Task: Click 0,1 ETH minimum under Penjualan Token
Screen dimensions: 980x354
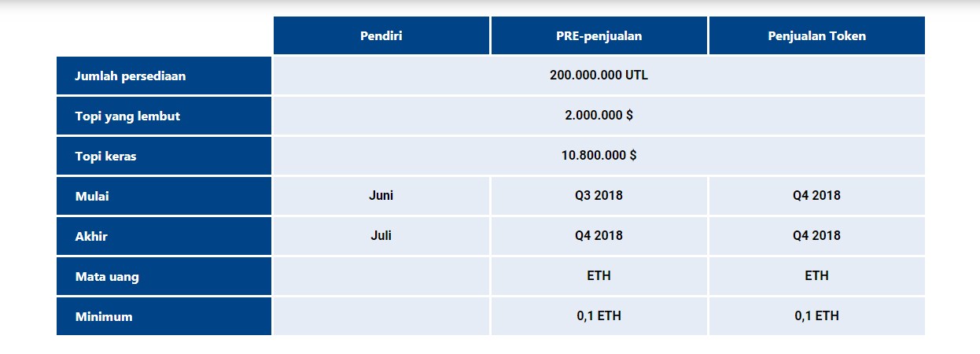Action: pos(817,316)
